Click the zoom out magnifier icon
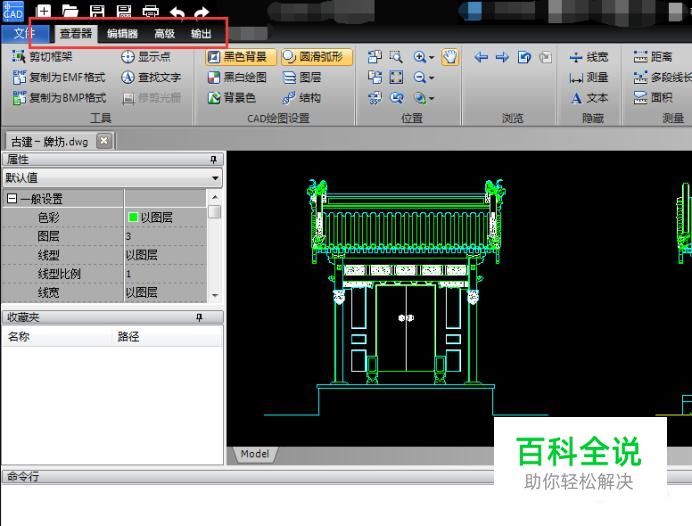This screenshot has height=526, width=692. (x=419, y=77)
